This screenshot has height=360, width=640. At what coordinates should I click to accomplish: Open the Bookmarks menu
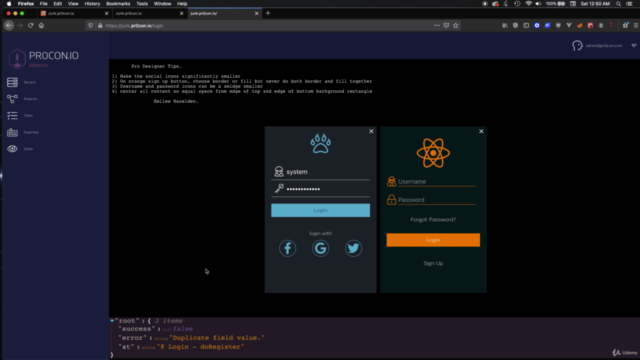(118, 4)
